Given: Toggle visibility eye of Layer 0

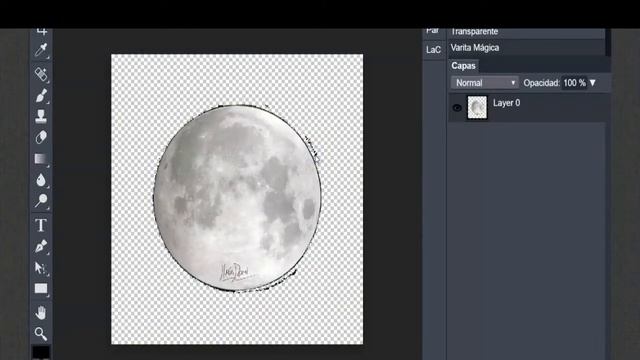Looking at the screenshot, I should 457,108.
